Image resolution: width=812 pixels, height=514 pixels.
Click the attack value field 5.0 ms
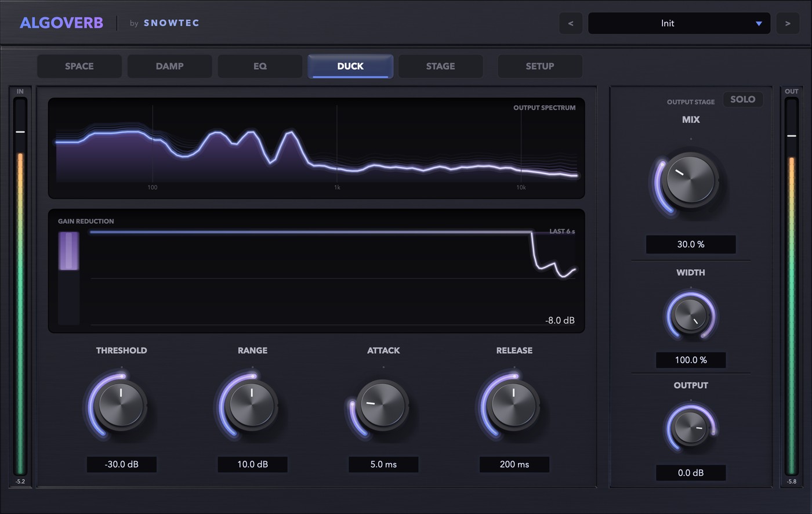pos(383,464)
